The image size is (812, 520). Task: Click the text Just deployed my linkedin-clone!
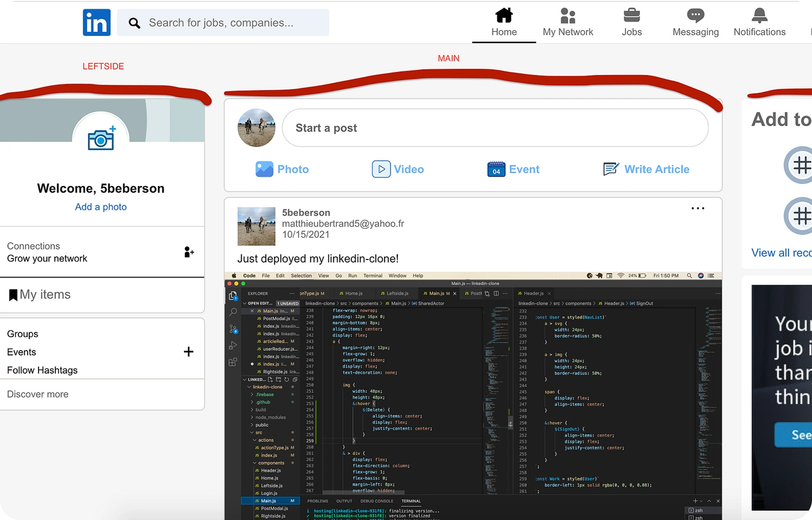coord(318,259)
